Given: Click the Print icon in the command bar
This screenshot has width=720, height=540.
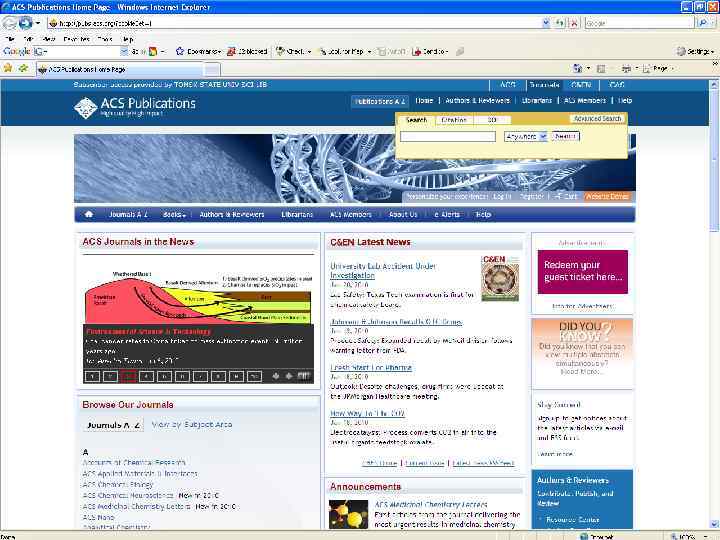Looking at the screenshot, I should click(x=626, y=68).
